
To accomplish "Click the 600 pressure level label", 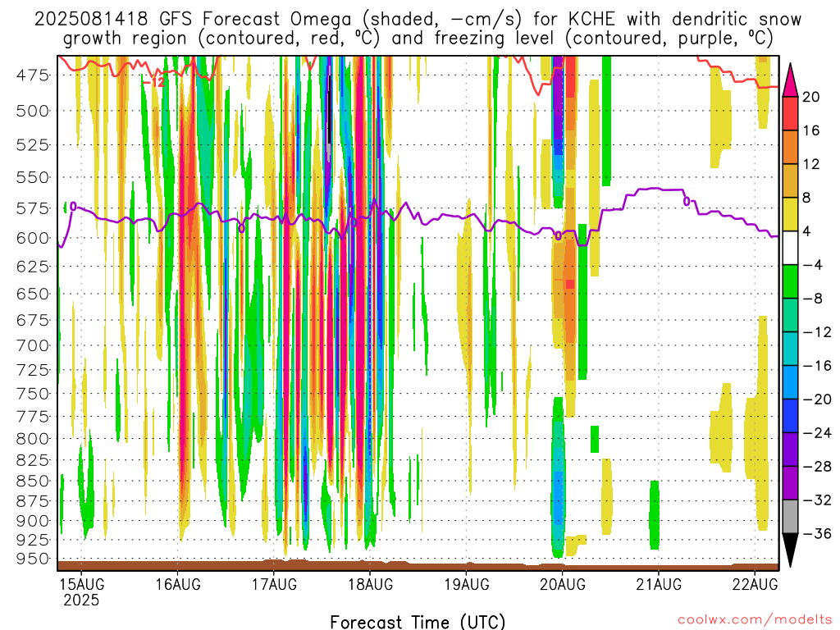I will click(x=33, y=239).
